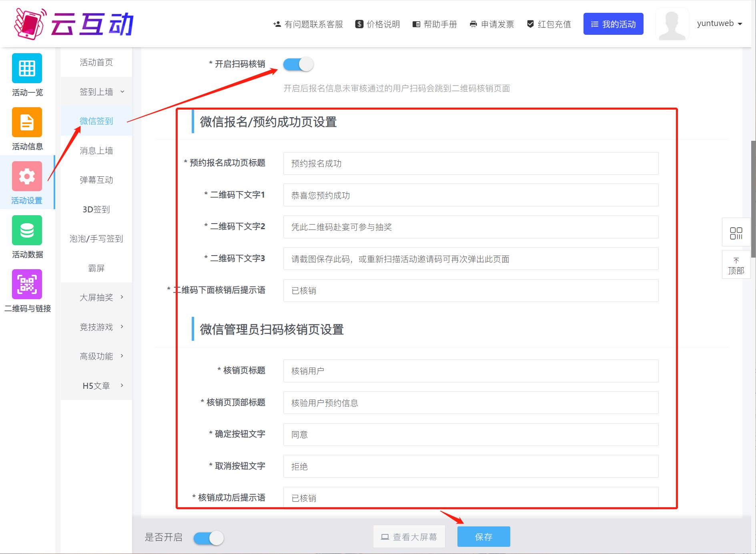The width and height of the screenshot is (756, 554).
Task: Open the purple 二维码与链接 QR icon
Action: tap(27, 284)
